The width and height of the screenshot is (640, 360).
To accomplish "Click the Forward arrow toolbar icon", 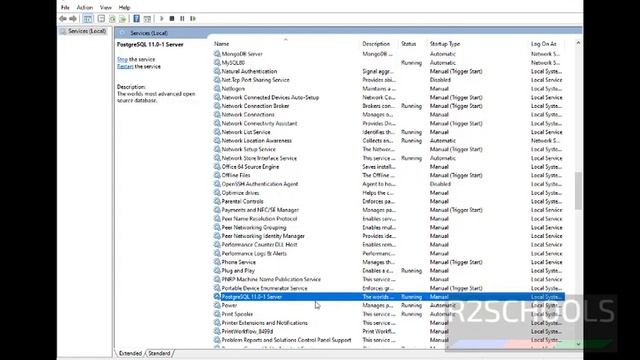I will (x=73, y=19).
